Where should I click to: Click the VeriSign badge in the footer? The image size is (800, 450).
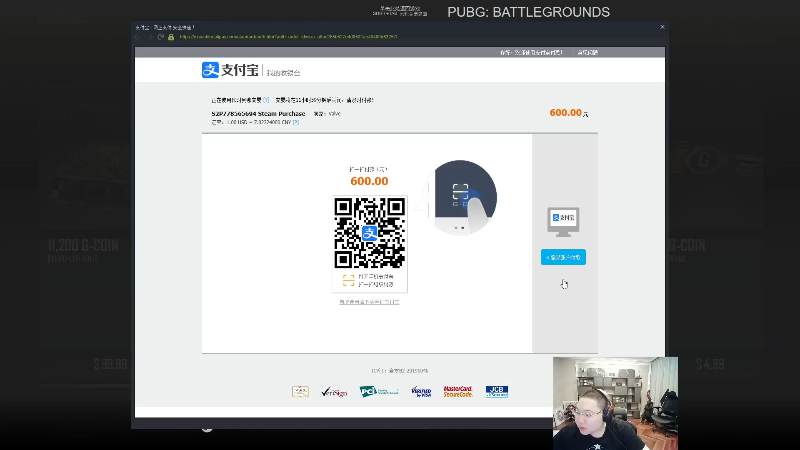pyautogui.click(x=334, y=392)
